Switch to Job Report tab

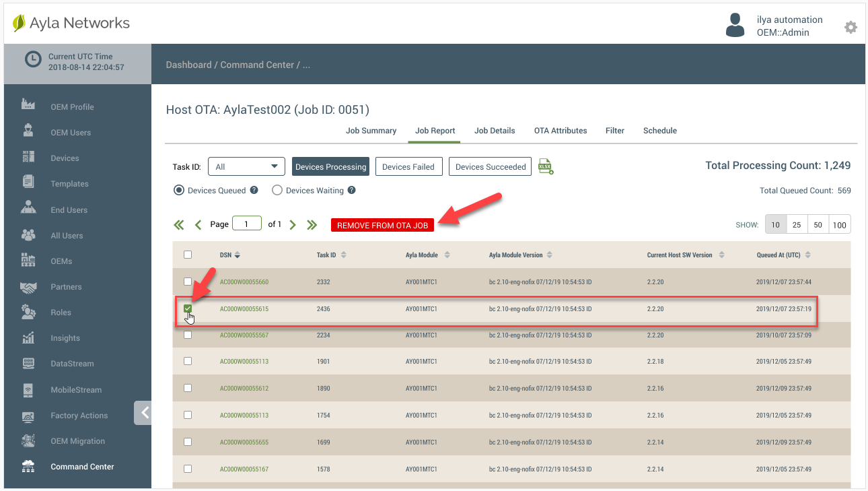click(x=435, y=131)
